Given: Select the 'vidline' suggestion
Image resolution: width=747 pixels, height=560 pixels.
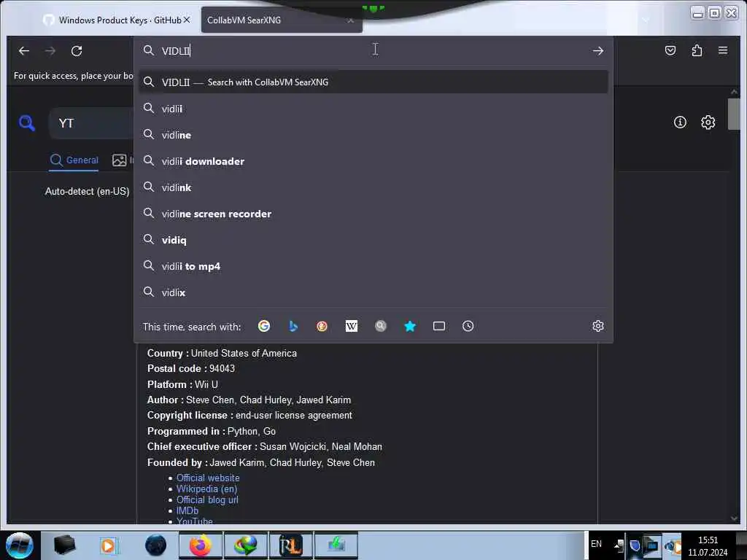Looking at the screenshot, I should click(x=373, y=135).
